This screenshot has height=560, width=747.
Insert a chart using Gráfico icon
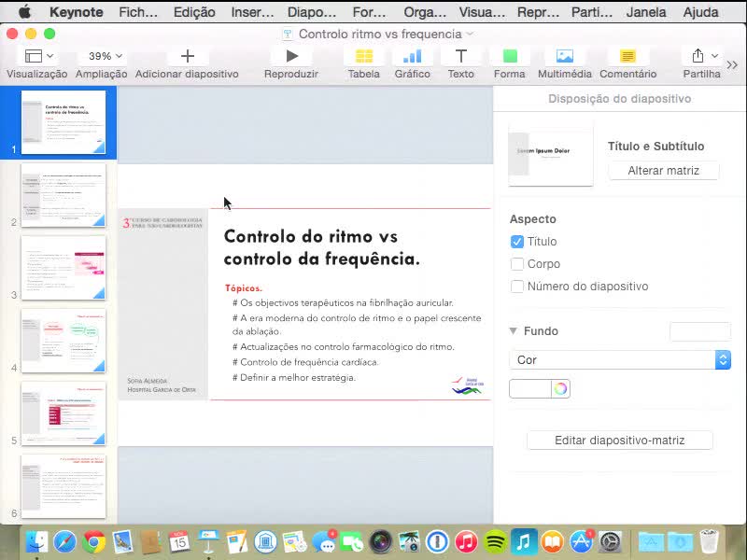[413, 56]
